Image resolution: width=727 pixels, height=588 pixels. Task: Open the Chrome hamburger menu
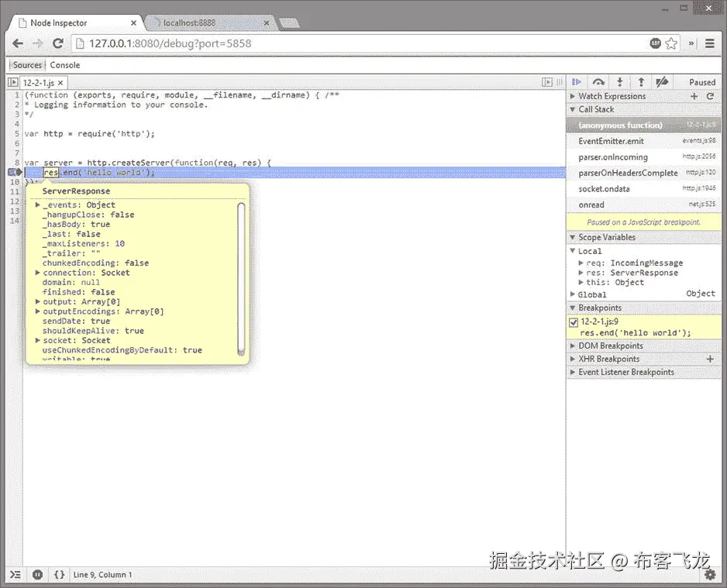pos(709,43)
